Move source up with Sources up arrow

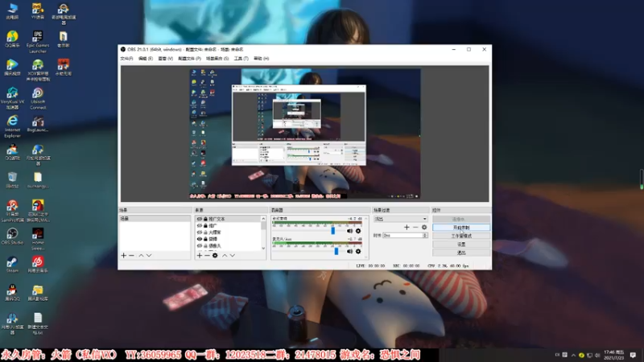pos(225,255)
